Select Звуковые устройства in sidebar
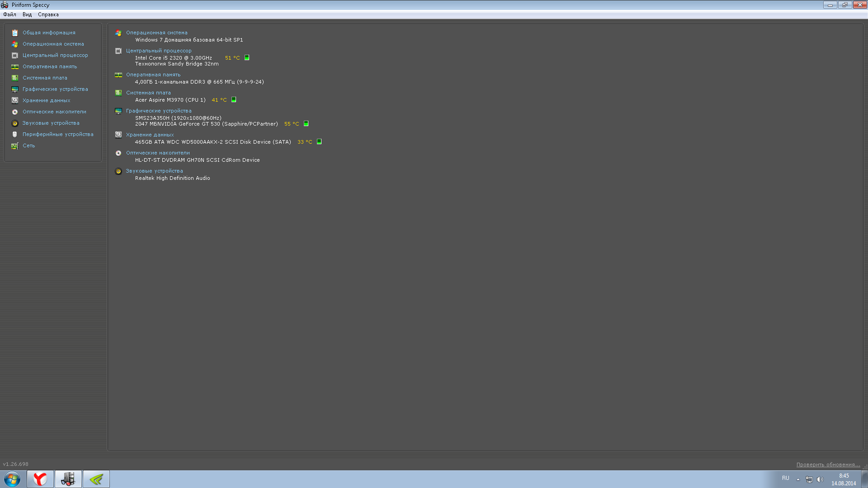Image resolution: width=868 pixels, height=488 pixels. point(51,123)
